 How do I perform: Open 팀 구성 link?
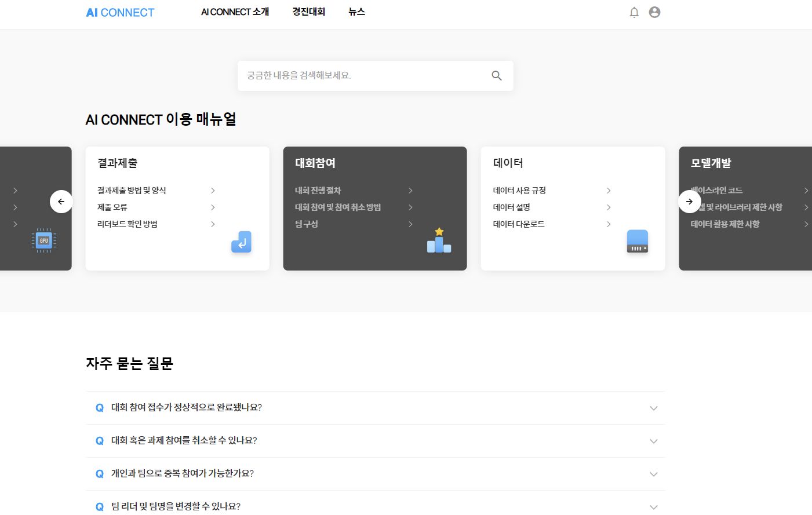[x=307, y=224]
